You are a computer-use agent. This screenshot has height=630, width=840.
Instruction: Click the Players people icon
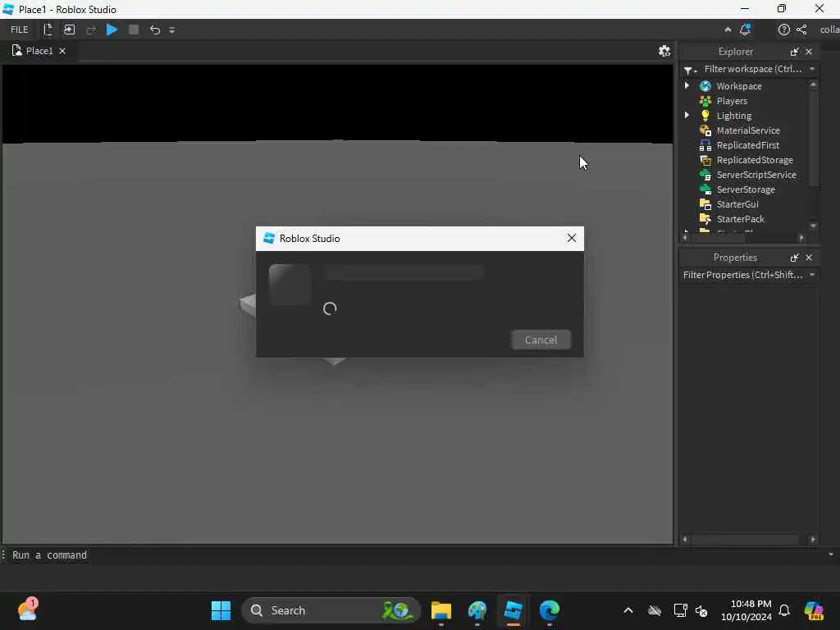point(705,101)
